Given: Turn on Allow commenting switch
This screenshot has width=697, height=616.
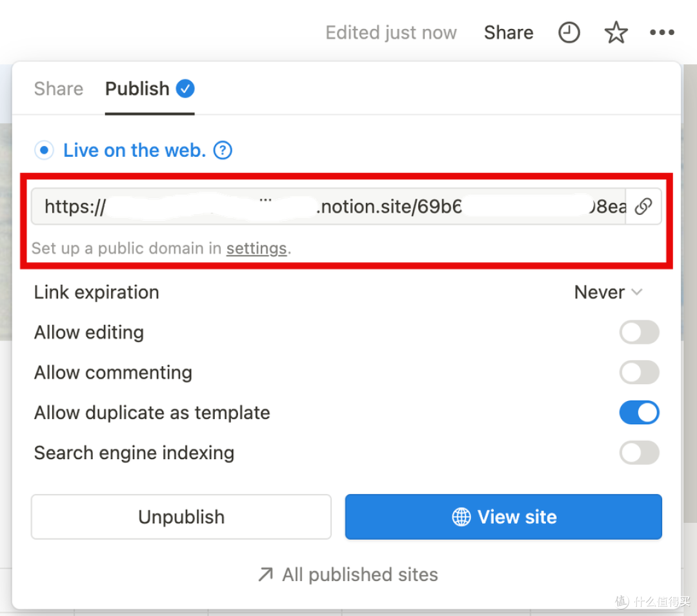Looking at the screenshot, I should (x=639, y=373).
